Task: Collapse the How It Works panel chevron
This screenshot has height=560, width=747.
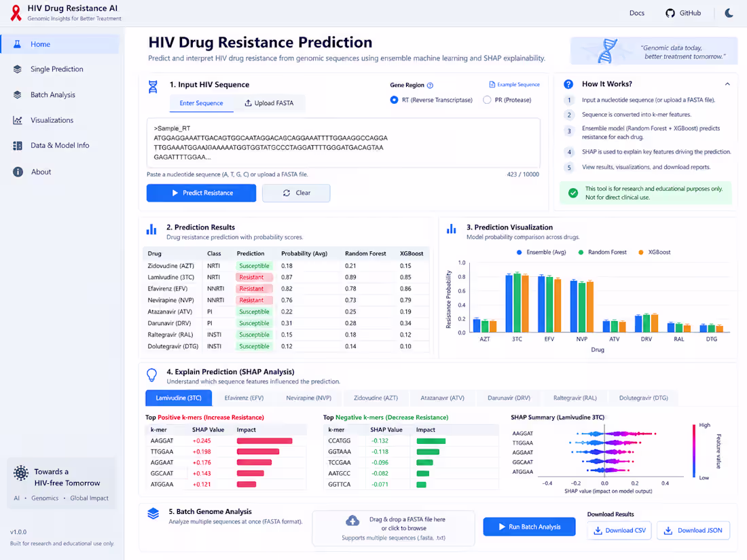Action: (x=727, y=84)
